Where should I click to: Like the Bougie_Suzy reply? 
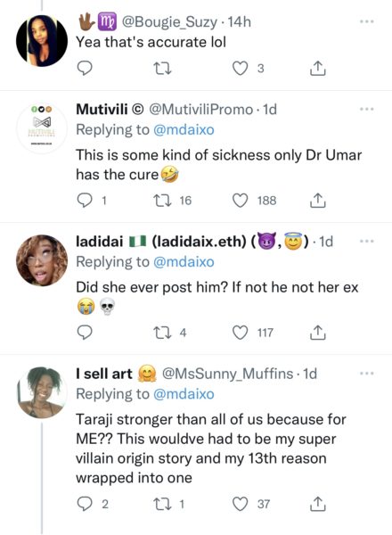coord(240,69)
